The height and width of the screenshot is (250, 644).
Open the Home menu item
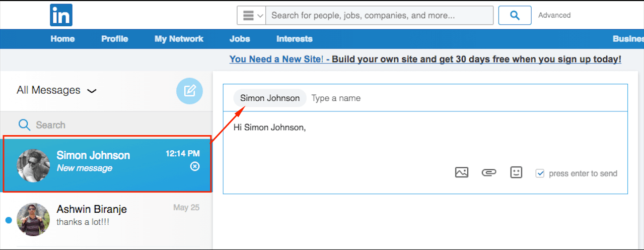pos(63,39)
